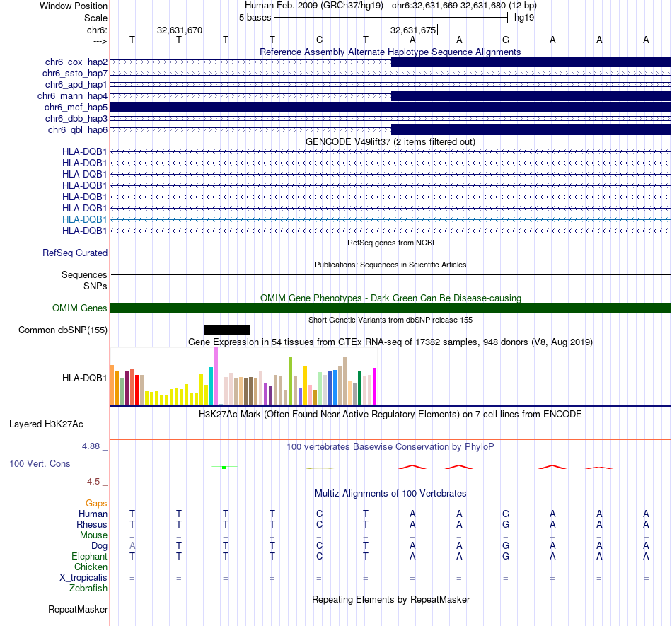
Task: Click the 32,631,675 coordinate tick
Action: point(414,30)
